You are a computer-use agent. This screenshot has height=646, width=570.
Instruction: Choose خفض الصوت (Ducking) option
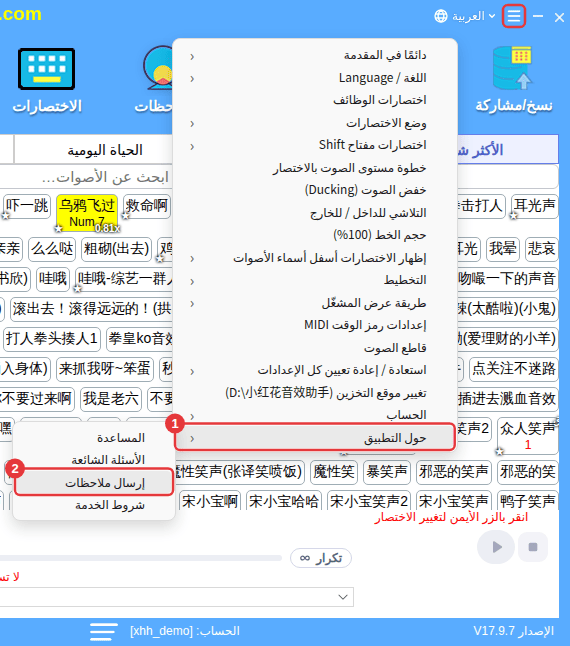(x=315, y=190)
